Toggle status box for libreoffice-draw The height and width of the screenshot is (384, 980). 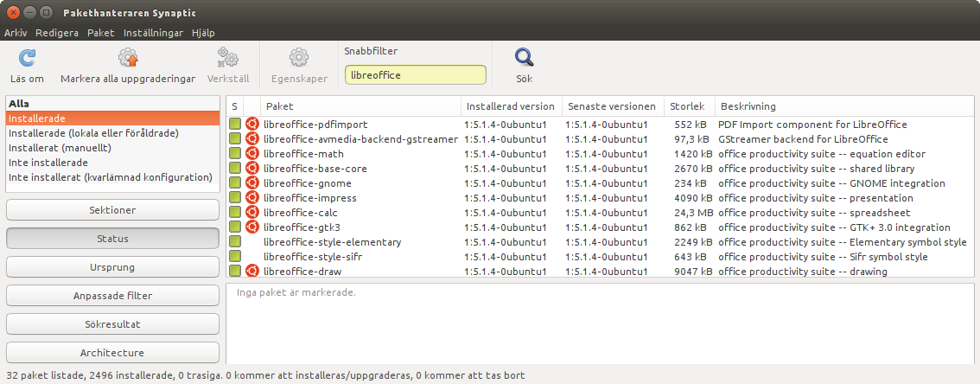[x=235, y=272]
